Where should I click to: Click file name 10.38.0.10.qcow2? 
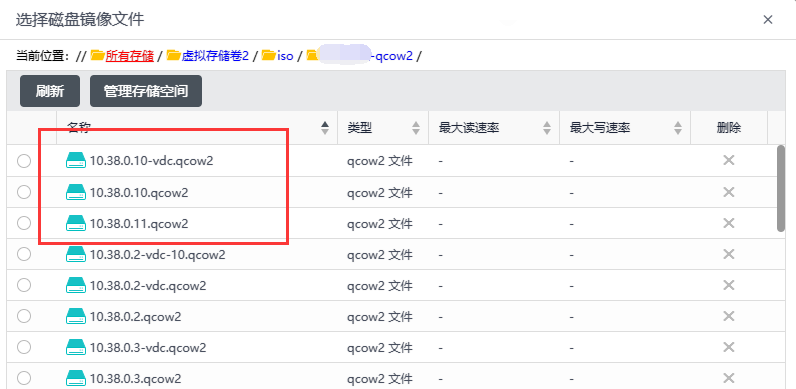[x=139, y=192]
